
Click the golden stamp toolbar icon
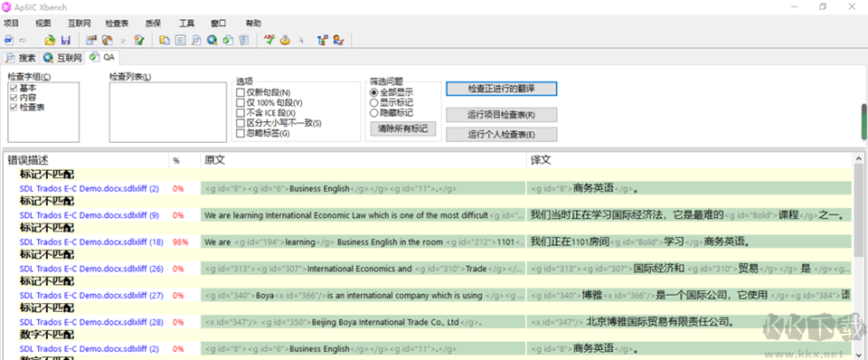(285, 40)
